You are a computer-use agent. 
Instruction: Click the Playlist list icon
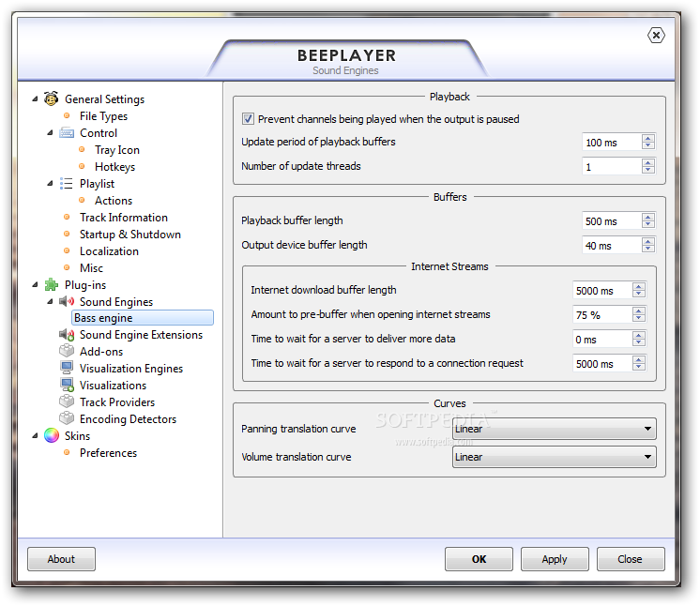pyautogui.click(x=67, y=184)
